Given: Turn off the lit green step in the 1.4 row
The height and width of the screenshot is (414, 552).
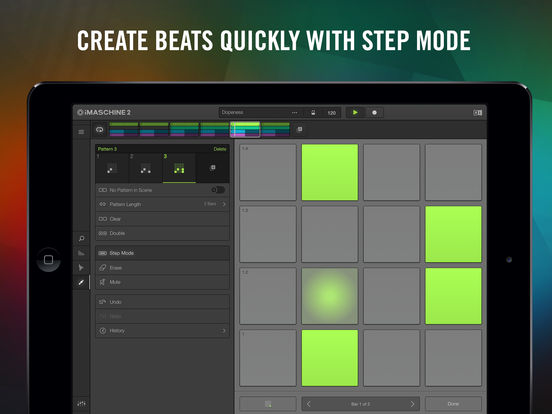Looking at the screenshot, I should [x=330, y=172].
